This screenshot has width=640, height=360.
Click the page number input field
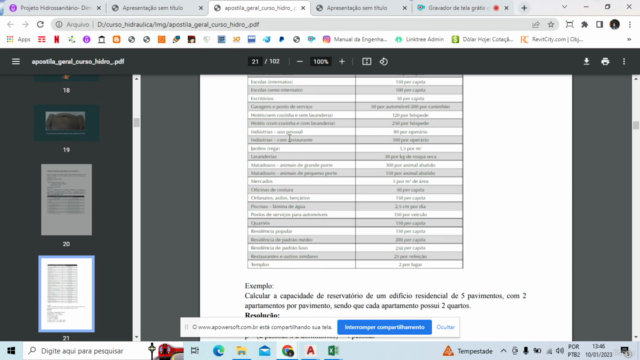255,62
